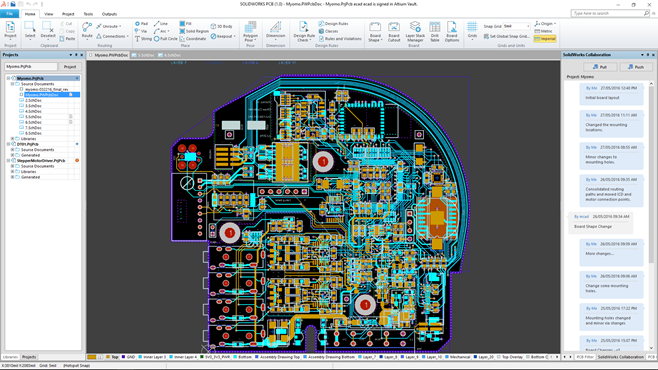Viewport: 658px width, 370px height.
Task: Open the Polygon Pour tool
Action: coord(251,31)
